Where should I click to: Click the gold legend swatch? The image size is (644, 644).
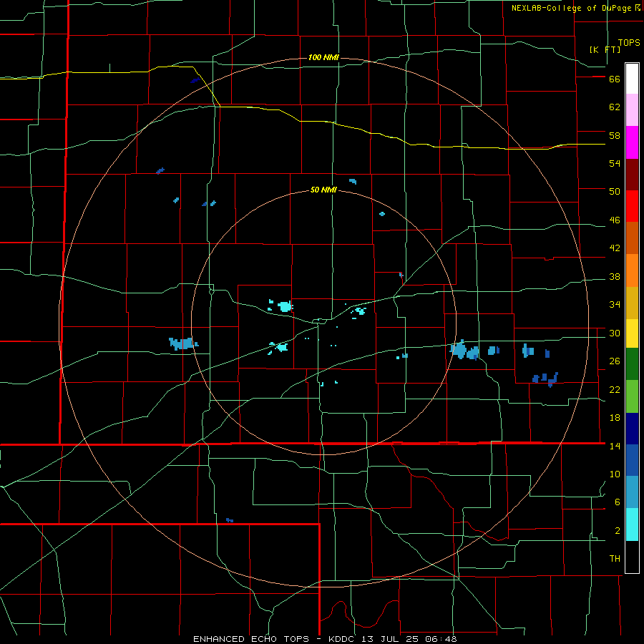click(x=632, y=303)
